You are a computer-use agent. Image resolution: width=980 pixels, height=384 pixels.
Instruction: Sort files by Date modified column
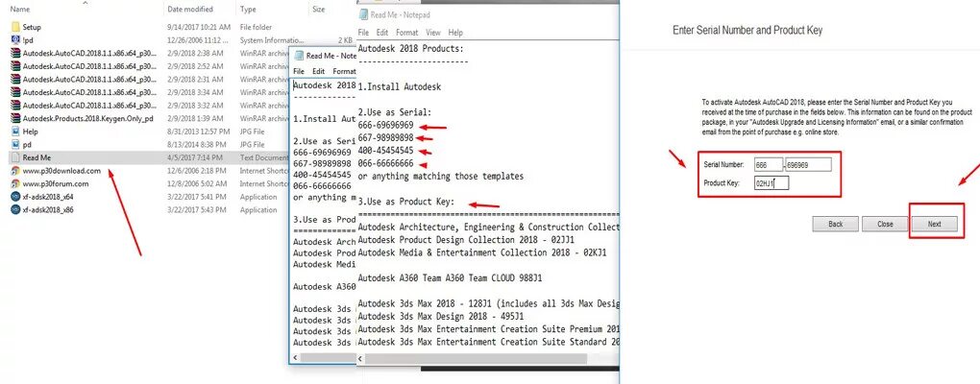[x=190, y=10]
